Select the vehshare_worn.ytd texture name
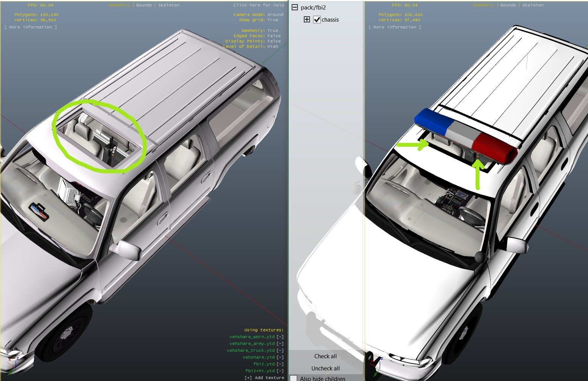The image size is (588, 381). pyautogui.click(x=252, y=337)
